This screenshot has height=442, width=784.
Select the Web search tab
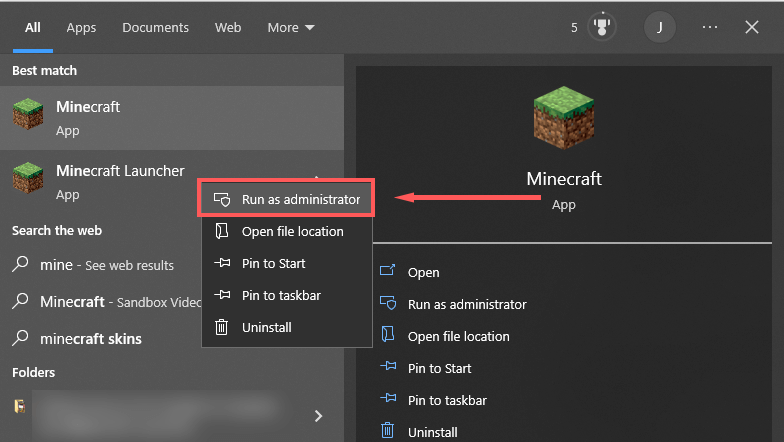pyautogui.click(x=228, y=28)
